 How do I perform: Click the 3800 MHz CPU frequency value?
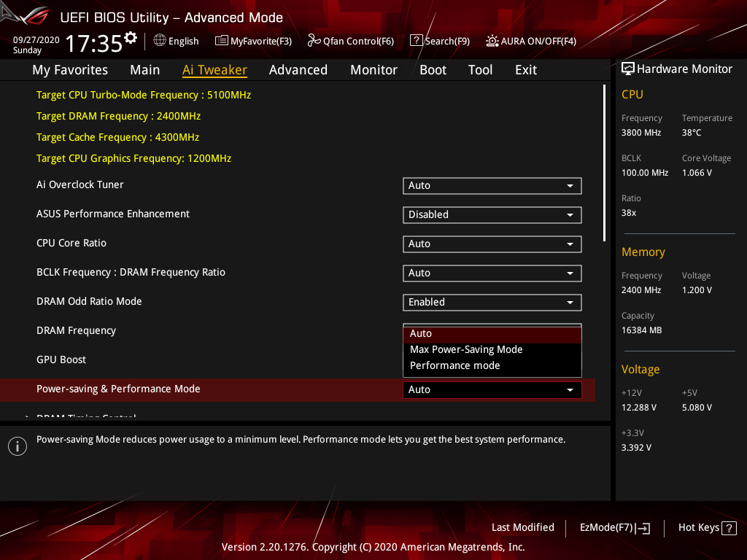[x=641, y=133]
